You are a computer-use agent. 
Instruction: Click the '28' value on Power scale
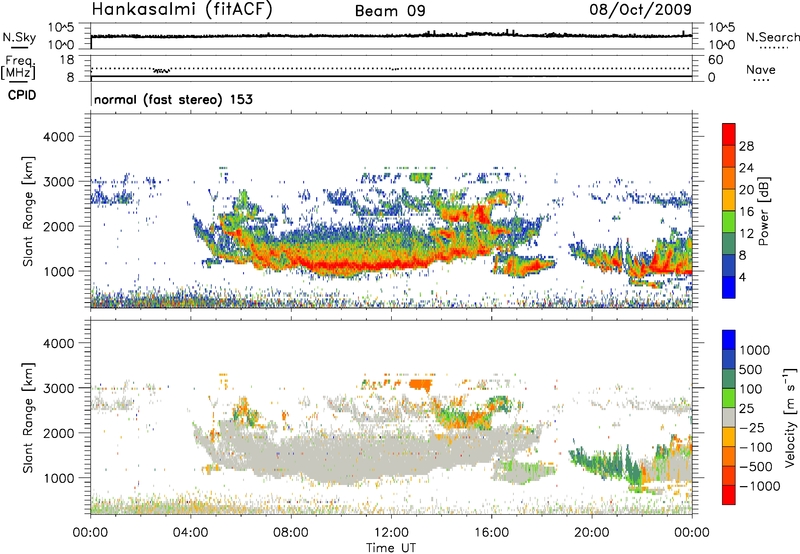(x=746, y=146)
